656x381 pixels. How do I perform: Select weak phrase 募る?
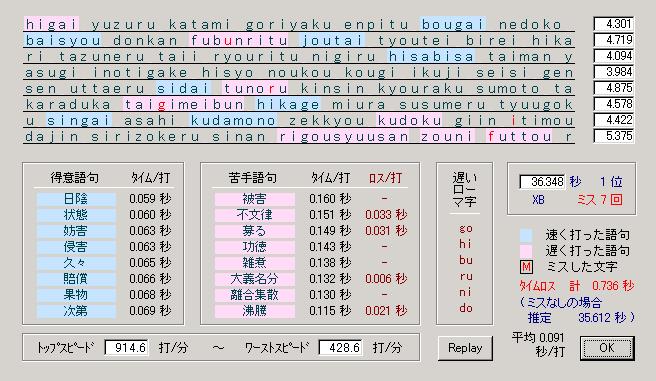254,231
